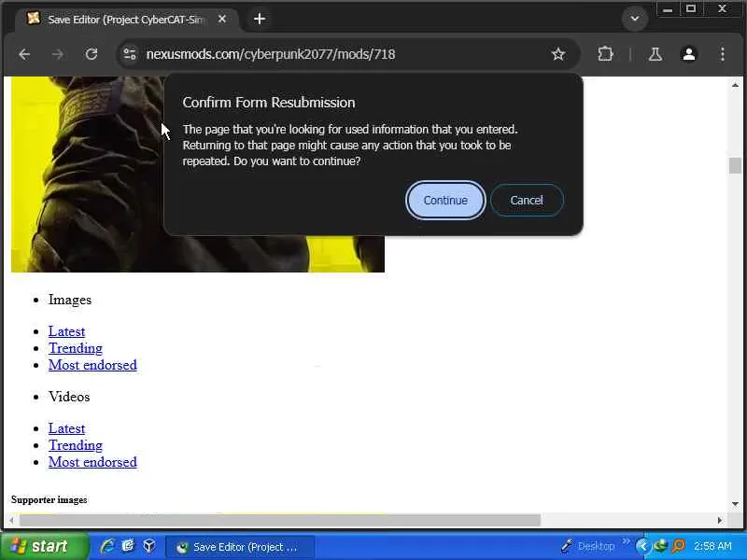Click the cube icon in quick launch
The image size is (747, 560).
pyautogui.click(x=149, y=546)
